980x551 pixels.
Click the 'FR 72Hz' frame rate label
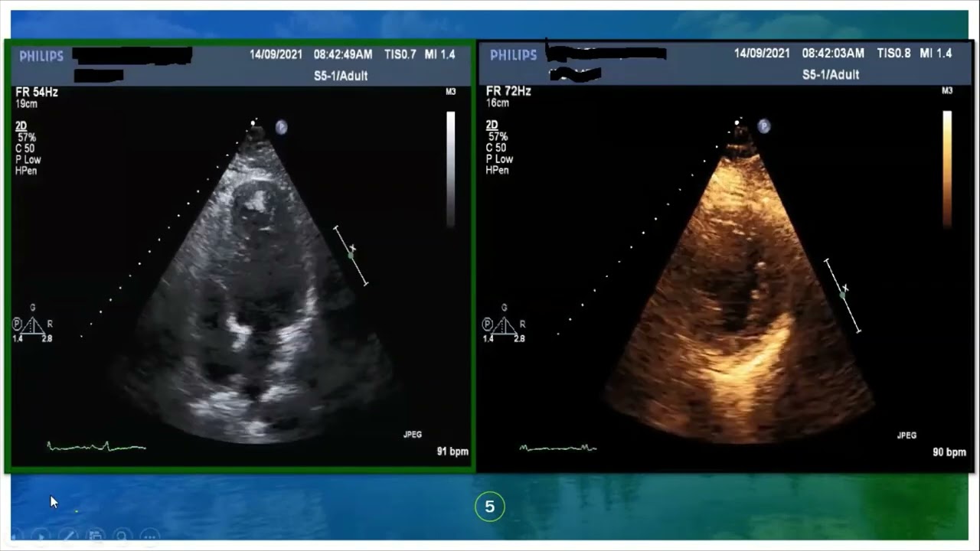click(508, 91)
